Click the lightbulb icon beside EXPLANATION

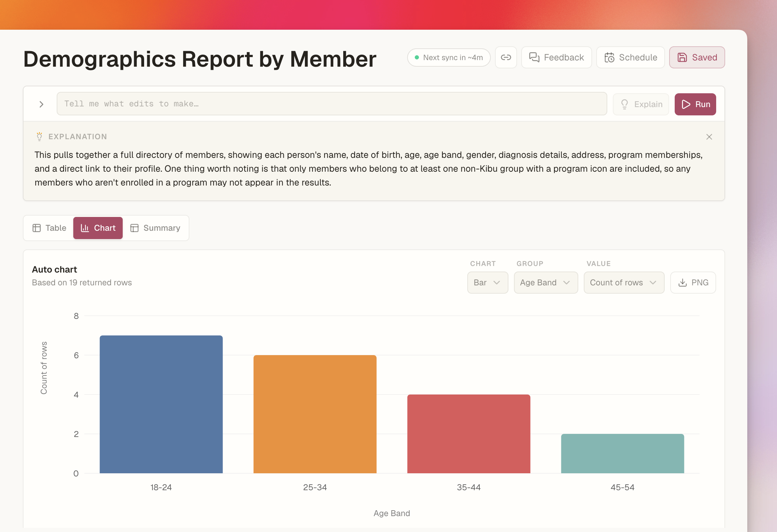39,136
